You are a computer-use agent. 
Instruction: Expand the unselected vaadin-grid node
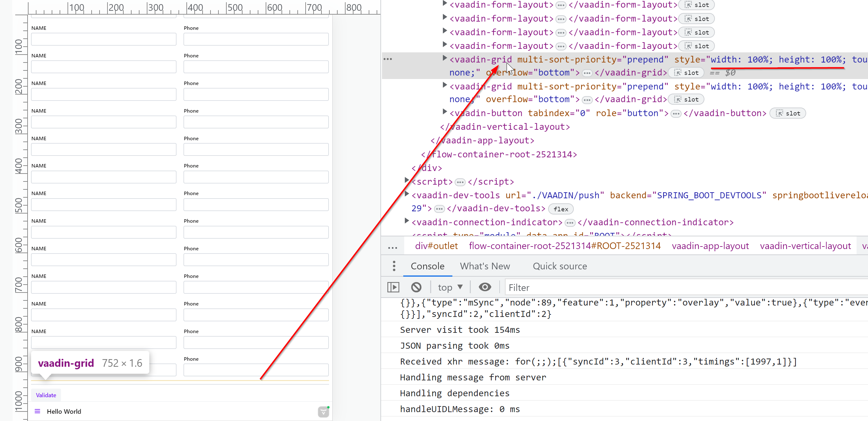point(444,85)
